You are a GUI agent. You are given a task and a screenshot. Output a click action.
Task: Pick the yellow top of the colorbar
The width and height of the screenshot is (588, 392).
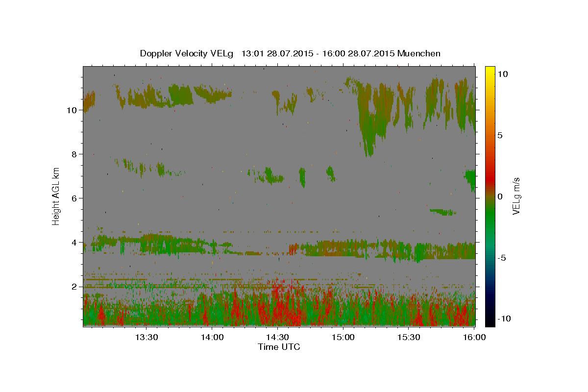tap(490, 70)
